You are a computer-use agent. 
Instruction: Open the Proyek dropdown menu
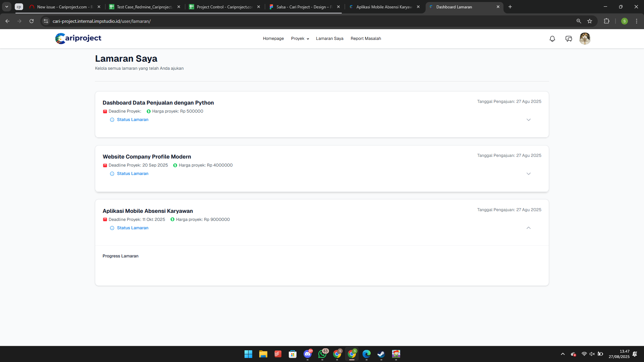click(300, 39)
